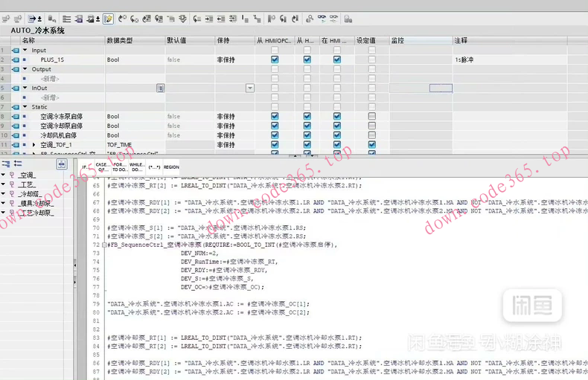Click the second list icon above the region tree
Image resolution: width=588 pixels, height=380 pixels.
coord(18,164)
